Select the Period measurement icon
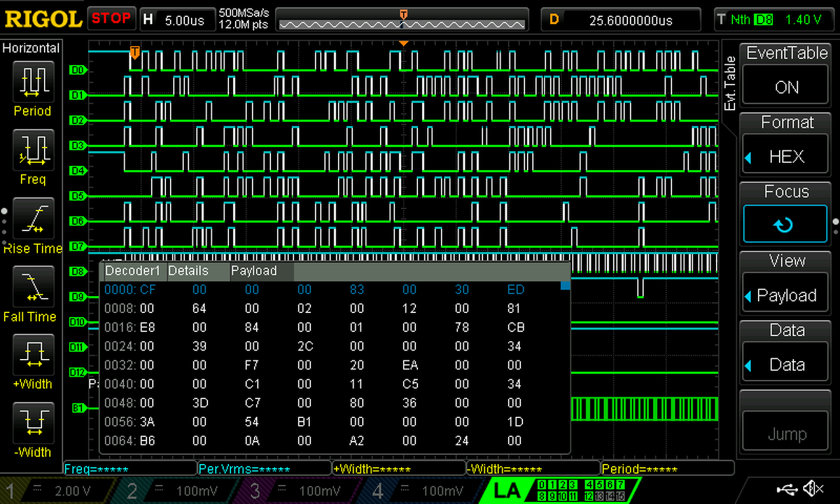This screenshot has height=504, width=840. click(x=32, y=81)
